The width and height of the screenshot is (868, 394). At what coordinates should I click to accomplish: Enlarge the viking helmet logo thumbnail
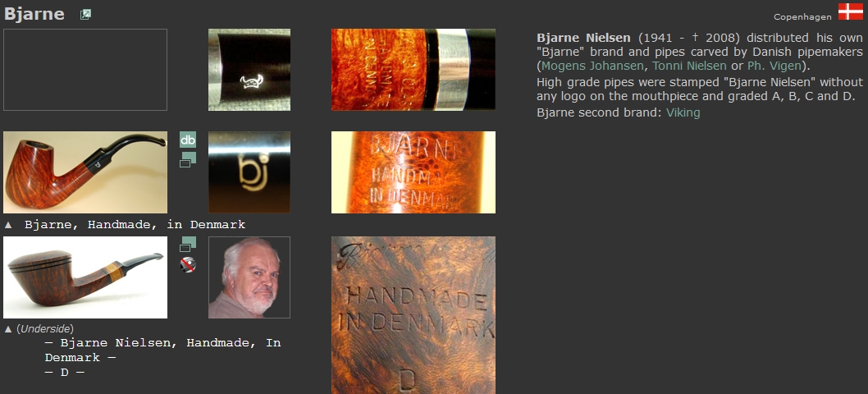(249, 70)
